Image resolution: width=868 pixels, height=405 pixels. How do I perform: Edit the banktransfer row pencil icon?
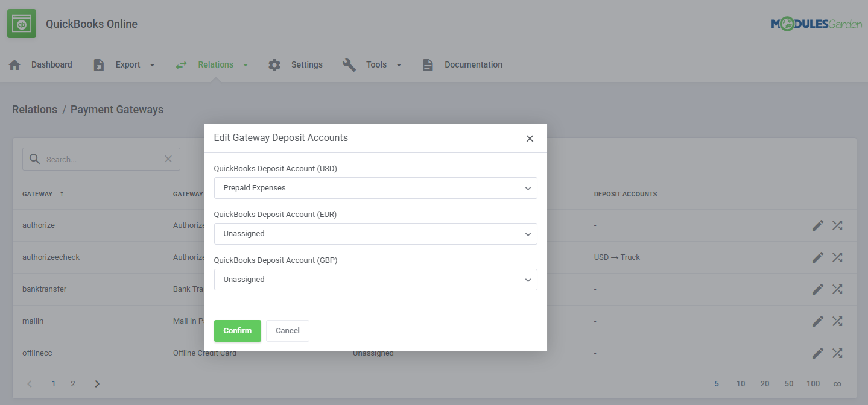(817, 289)
